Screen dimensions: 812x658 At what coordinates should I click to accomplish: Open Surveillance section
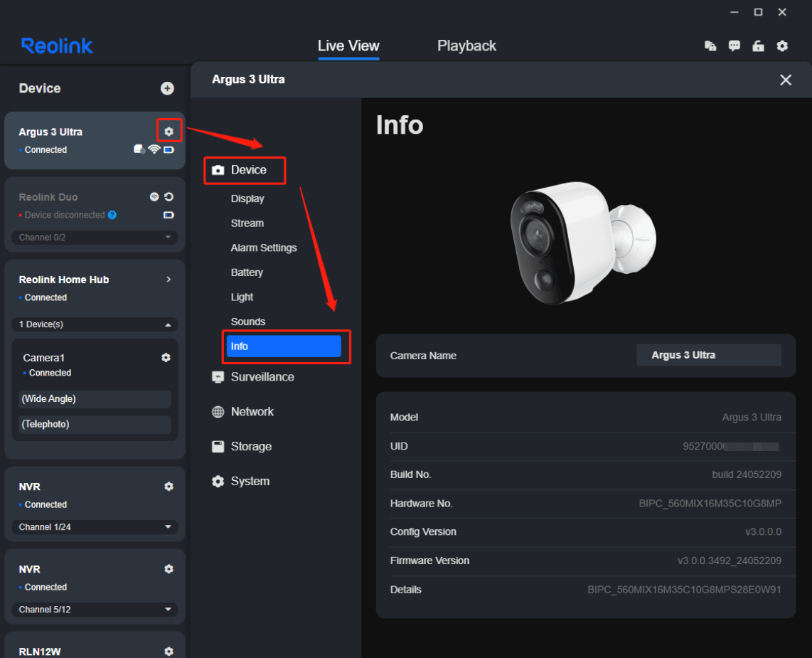(x=252, y=377)
